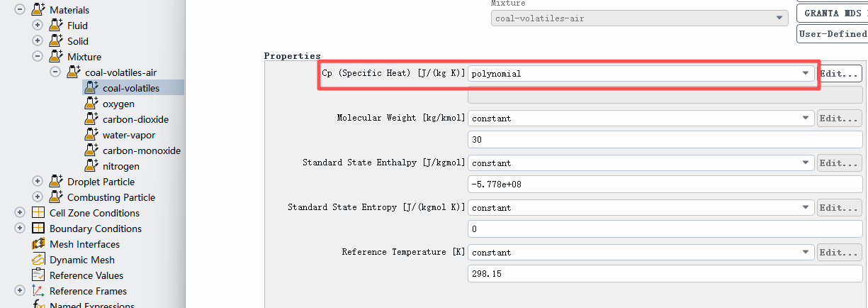Collapse the Materials tree node

(x=20, y=10)
